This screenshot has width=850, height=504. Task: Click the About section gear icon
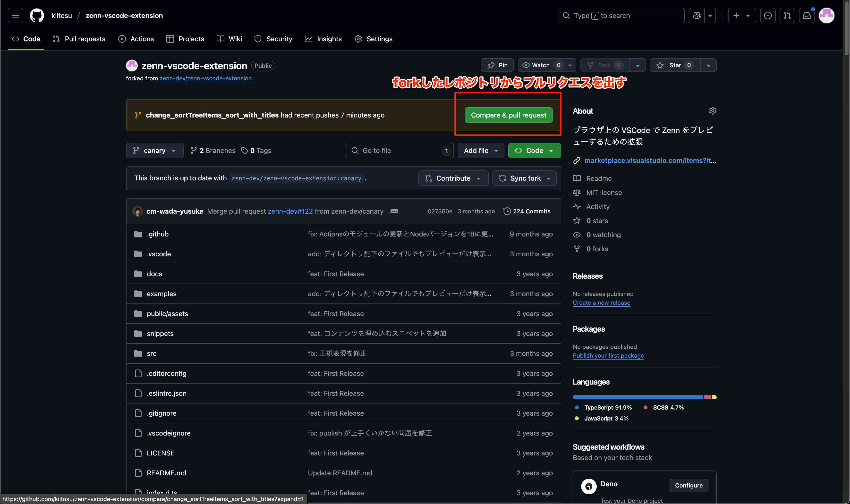[712, 111]
